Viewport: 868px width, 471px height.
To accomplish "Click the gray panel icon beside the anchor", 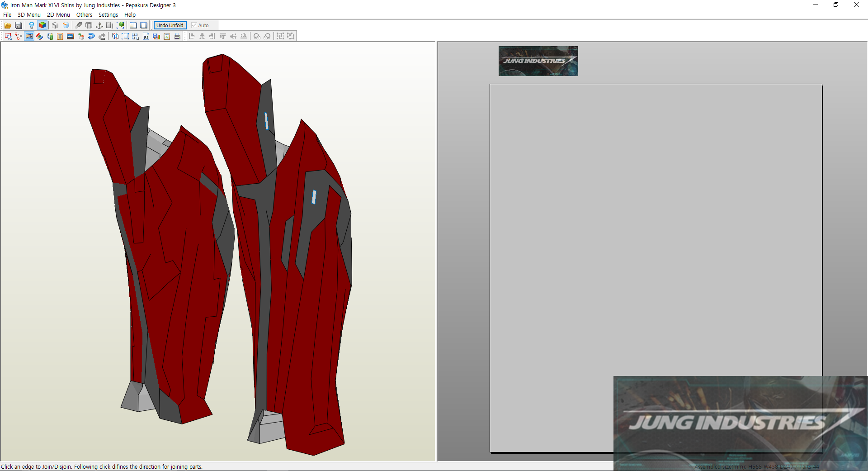I will tap(110, 25).
